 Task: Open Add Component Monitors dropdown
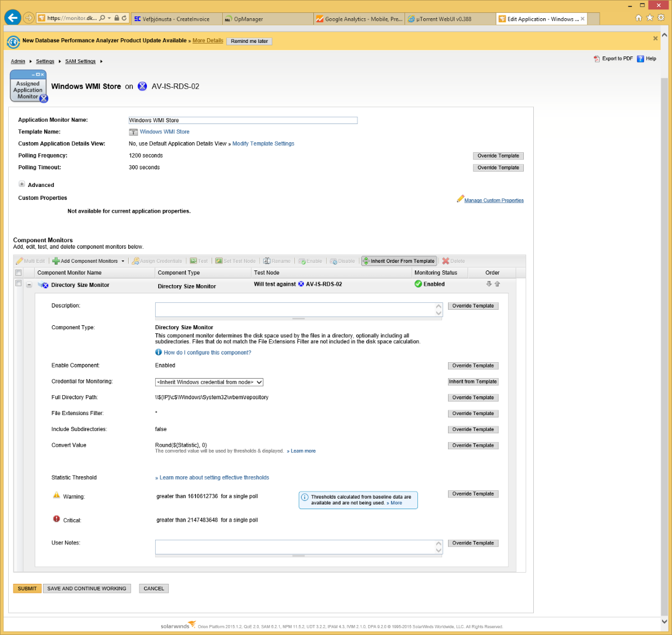[x=123, y=261]
